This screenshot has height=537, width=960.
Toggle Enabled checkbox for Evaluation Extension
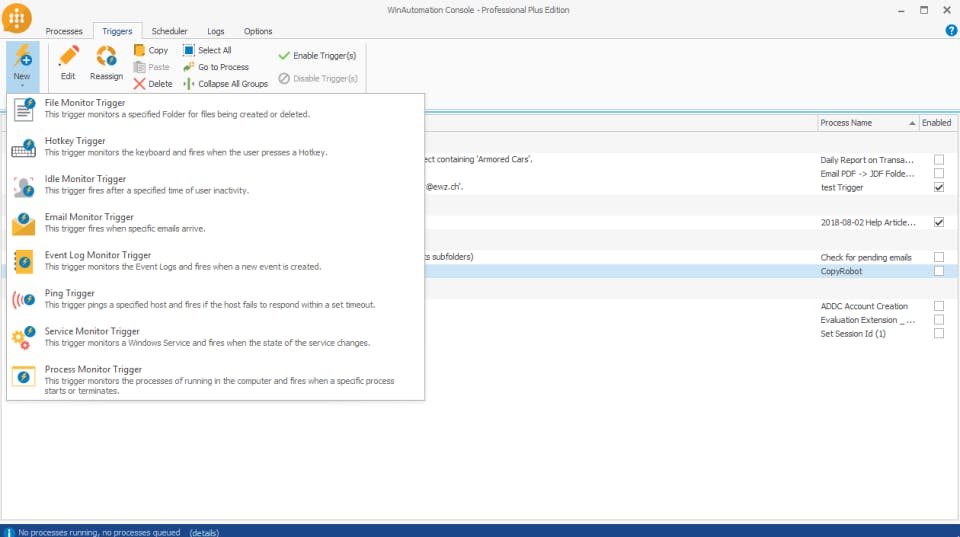point(939,320)
